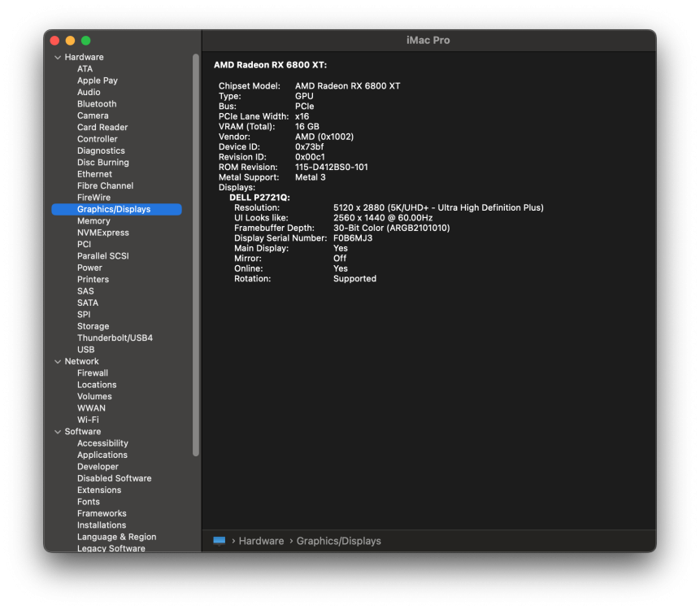Select Language & Region in sidebar
Screen dimensions: 700x610
[x=116, y=537]
